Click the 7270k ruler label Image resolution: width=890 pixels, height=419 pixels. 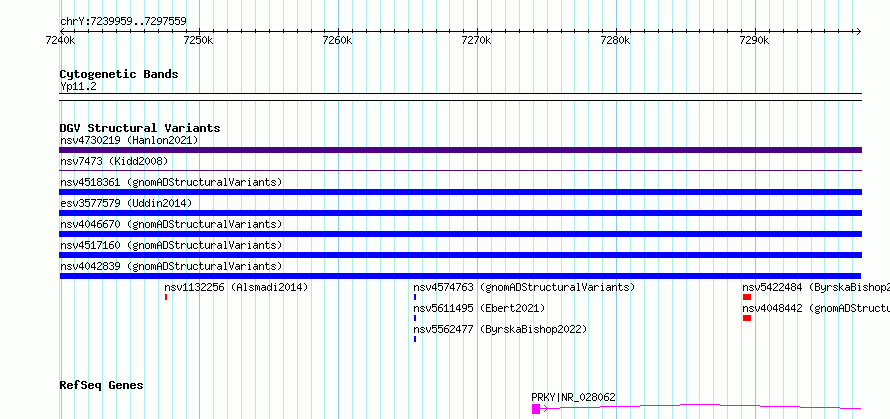(476, 40)
